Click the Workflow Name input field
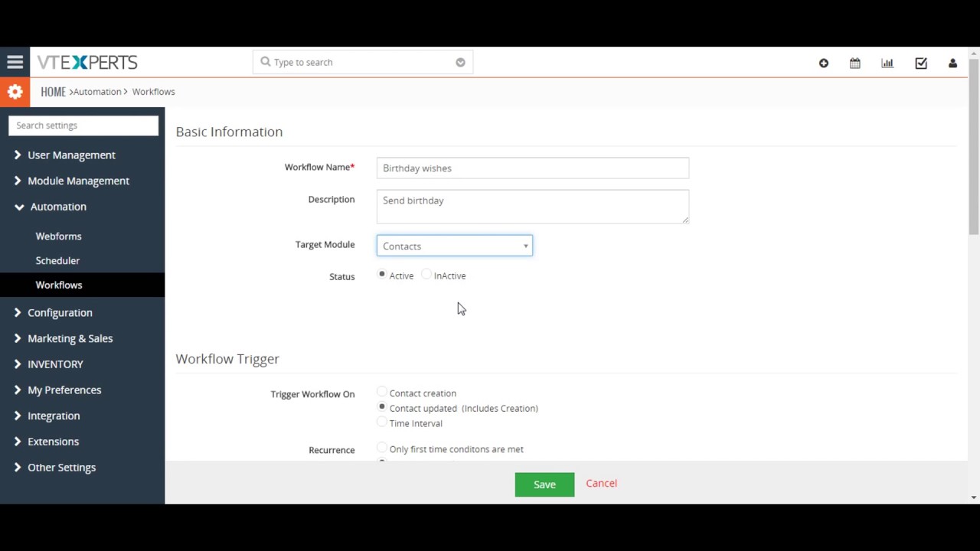980x551 pixels. [532, 168]
